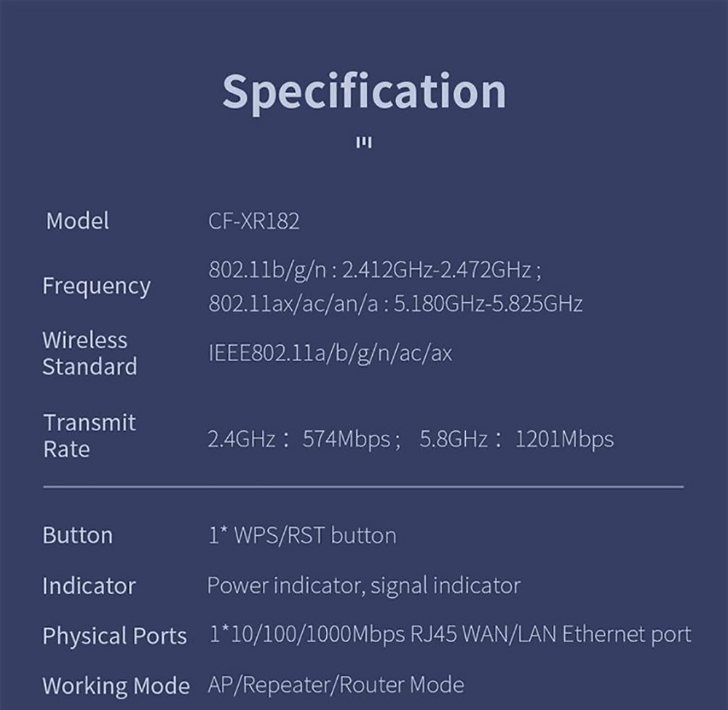
Task: Click the 5.180GHz-5.825GHz frequency line
Action: [x=395, y=303]
